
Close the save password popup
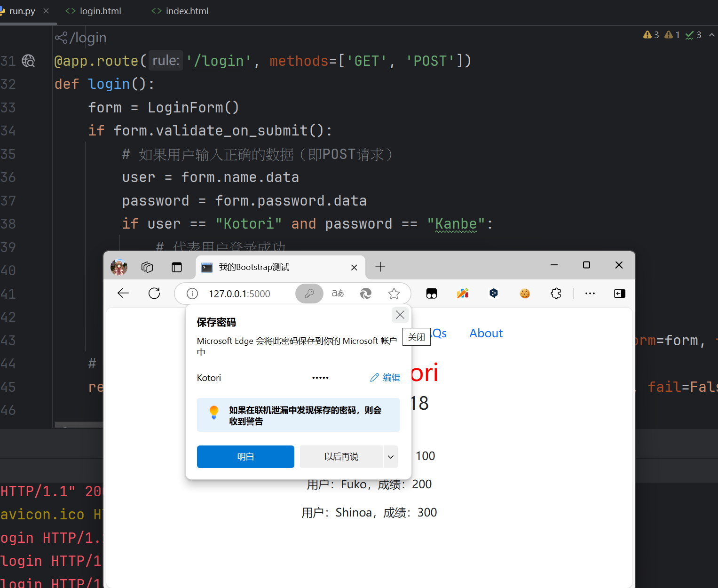(x=400, y=315)
